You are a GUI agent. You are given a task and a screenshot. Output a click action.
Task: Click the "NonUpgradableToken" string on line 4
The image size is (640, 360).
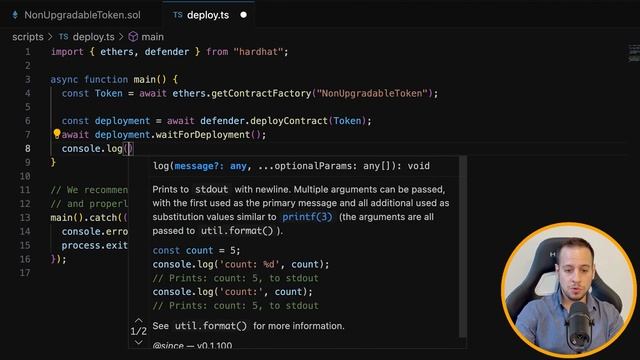tap(372, 93)
